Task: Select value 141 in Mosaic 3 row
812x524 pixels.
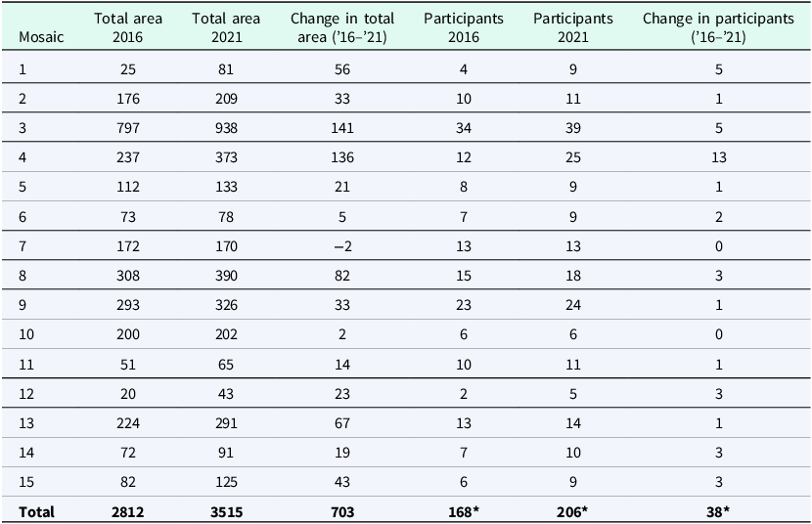Action: [x=342, y=128]
